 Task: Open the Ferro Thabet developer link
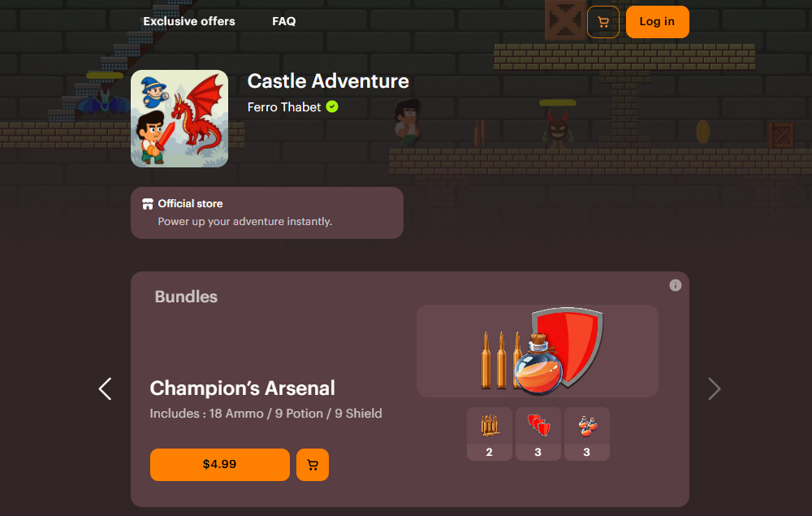[x=283, y=107]
